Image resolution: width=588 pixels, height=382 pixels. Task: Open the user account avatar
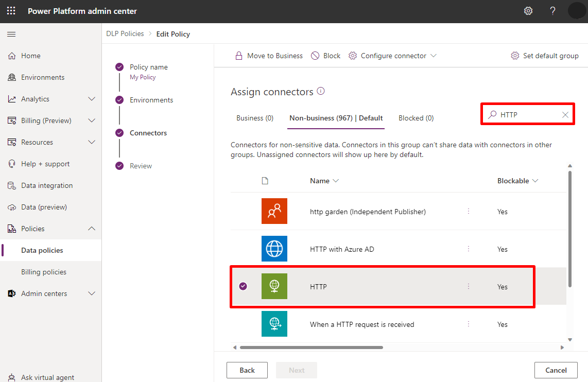pyautogui.click(x=576, y=10)
